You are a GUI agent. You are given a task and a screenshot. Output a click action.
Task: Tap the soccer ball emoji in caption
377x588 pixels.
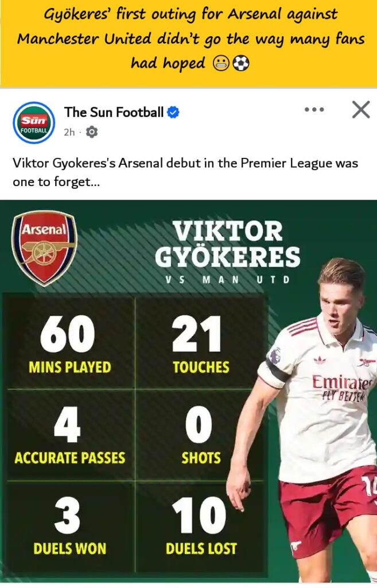(x=242, y=64)
